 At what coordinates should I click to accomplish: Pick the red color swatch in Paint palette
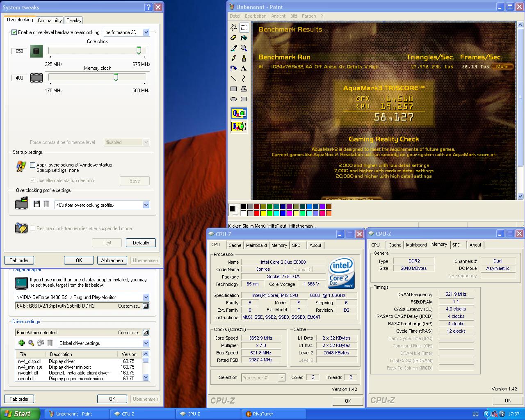coord(257,213)
